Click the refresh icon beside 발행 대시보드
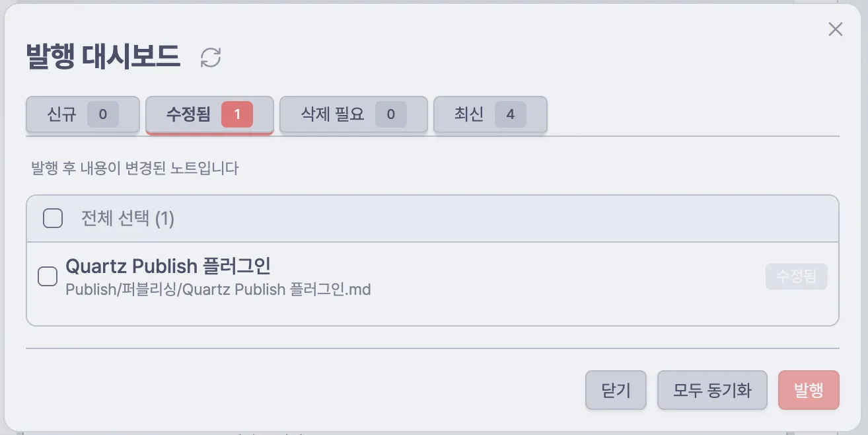 coord(211,58)
